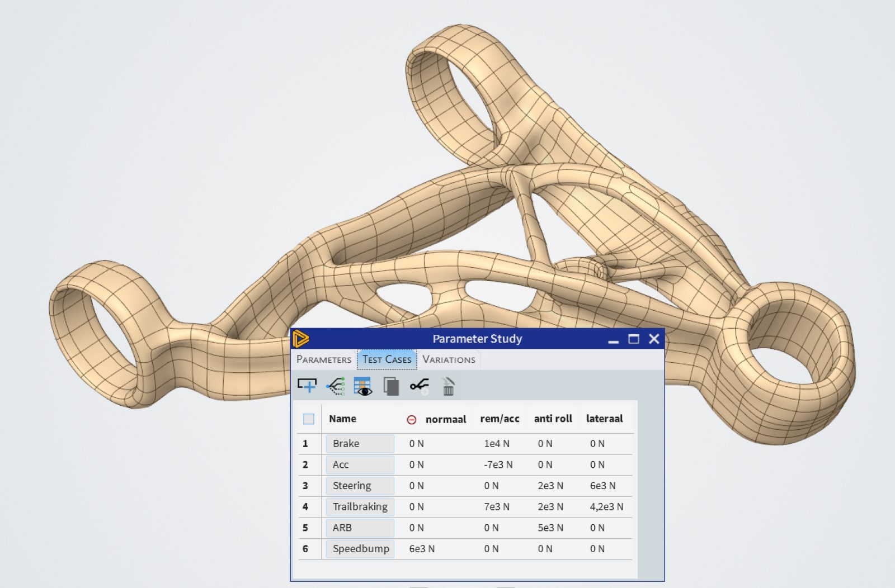Add a new test case with the plus icon
Screen dimensions: 895x588
pyautogui.click(x=307, y=385)
